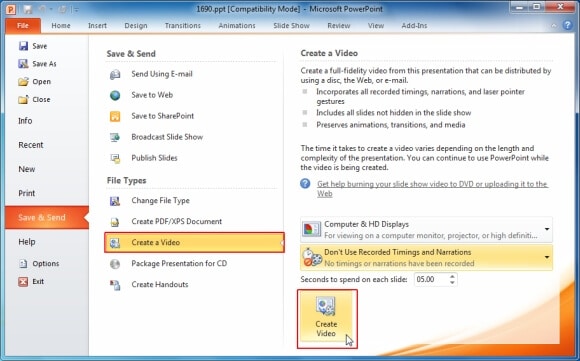The height and width of the screenshot is (361, 580).
Task: Click the Save to SharePoint label
Action: point(162,116)
